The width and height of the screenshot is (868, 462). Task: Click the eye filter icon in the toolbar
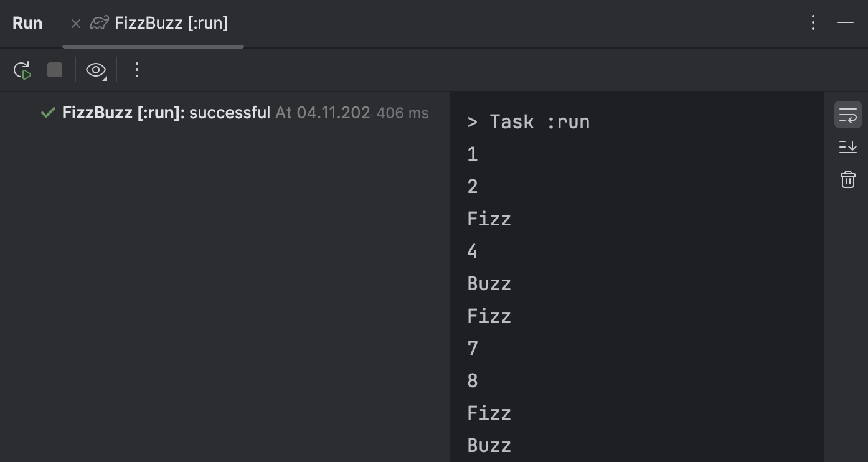point(94,70)
